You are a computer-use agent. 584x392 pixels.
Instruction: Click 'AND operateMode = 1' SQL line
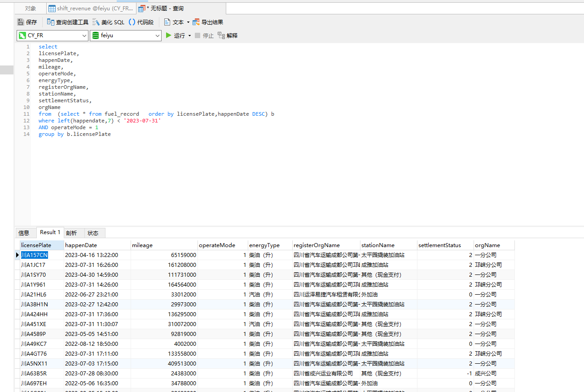click(x=68, y=127)
